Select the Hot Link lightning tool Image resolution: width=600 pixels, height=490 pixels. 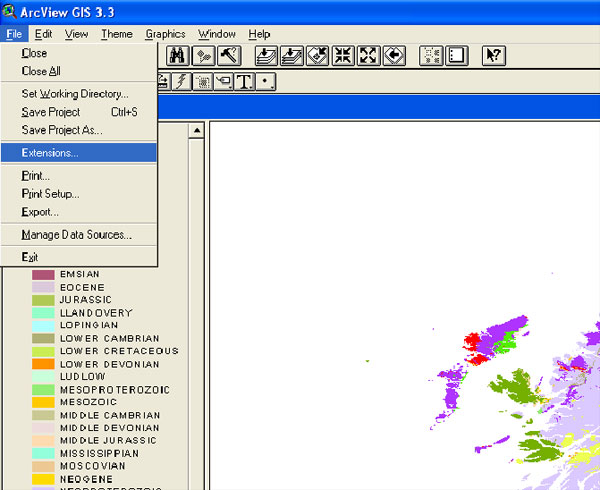(x=181, y=81)
